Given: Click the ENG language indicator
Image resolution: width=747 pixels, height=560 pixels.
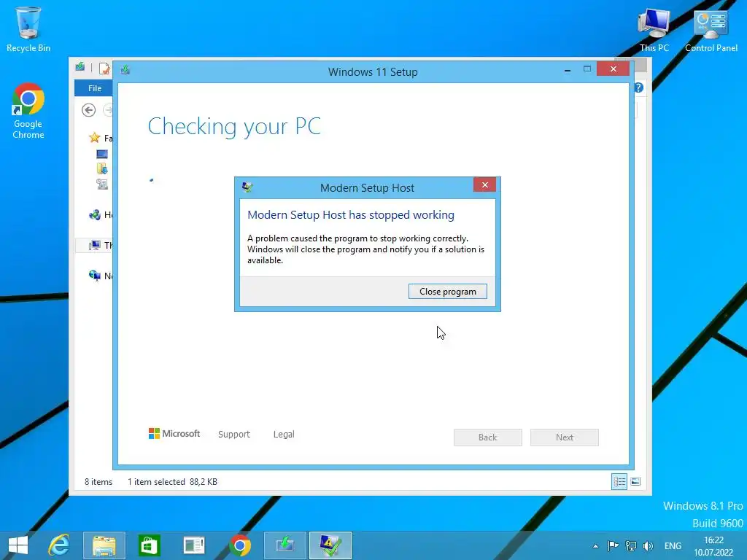Looking at the screenshot, I should 673,545.
